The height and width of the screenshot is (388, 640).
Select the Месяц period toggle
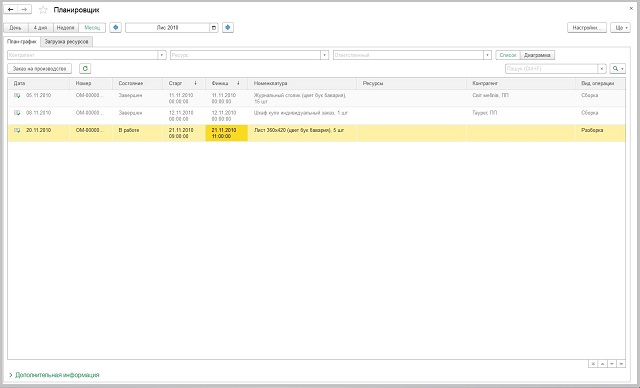92,28
